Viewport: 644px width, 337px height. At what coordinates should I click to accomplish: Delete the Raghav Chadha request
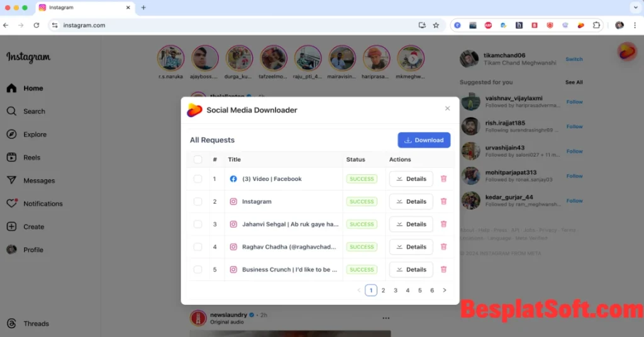443,246
